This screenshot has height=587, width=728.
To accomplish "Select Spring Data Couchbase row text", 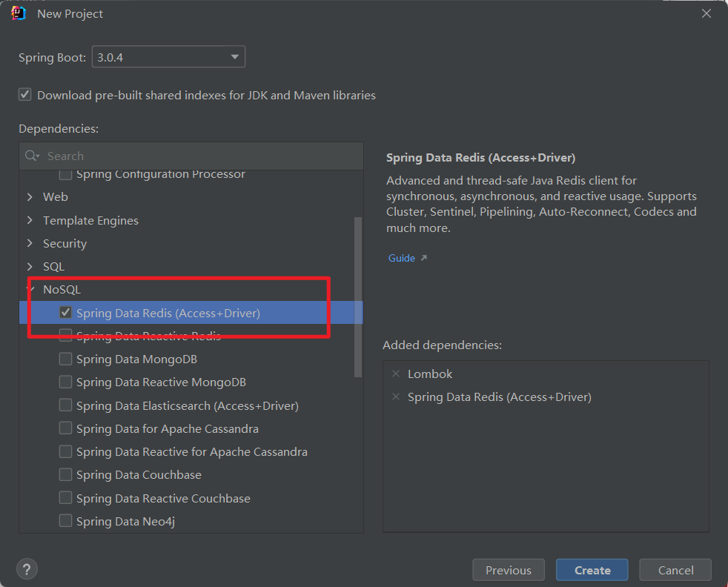I will [x=139, y=474].
